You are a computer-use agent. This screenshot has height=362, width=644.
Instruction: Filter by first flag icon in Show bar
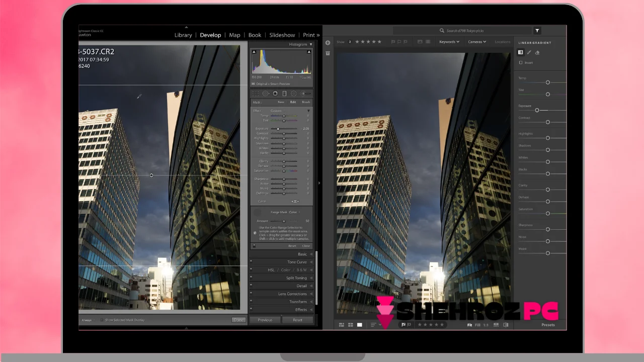click(x=393, y=42)
